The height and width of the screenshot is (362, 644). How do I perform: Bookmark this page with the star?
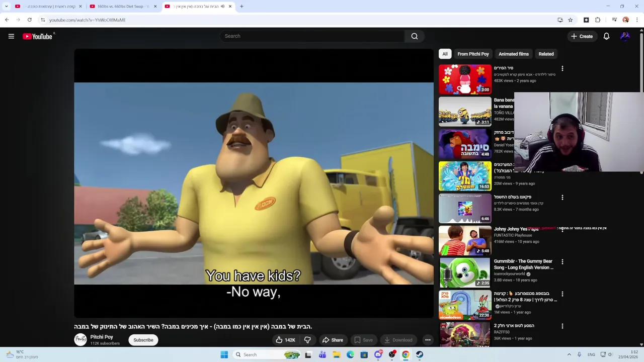(x=570, y=20)
